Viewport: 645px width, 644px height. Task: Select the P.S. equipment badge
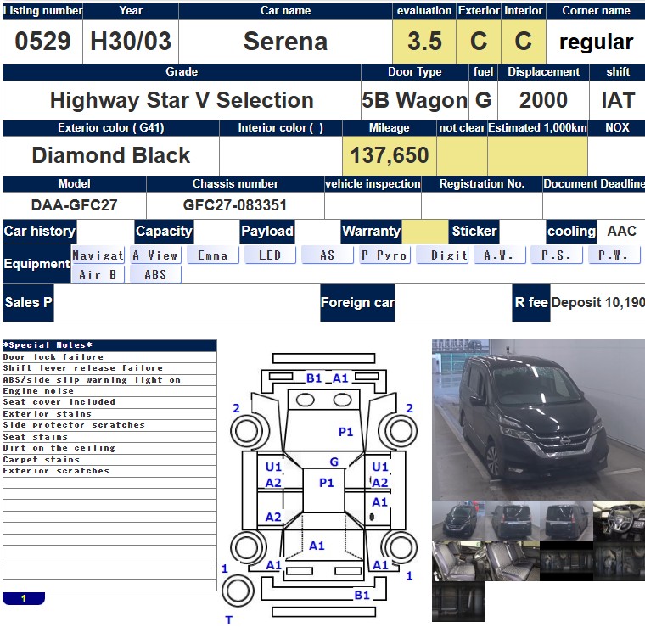[x=557, y=255]
